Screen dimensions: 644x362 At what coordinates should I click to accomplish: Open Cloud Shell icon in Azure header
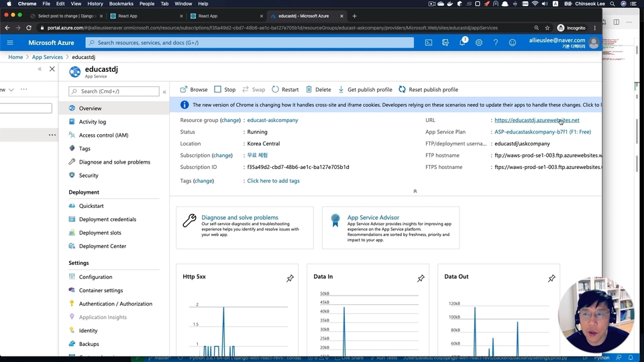429,43
